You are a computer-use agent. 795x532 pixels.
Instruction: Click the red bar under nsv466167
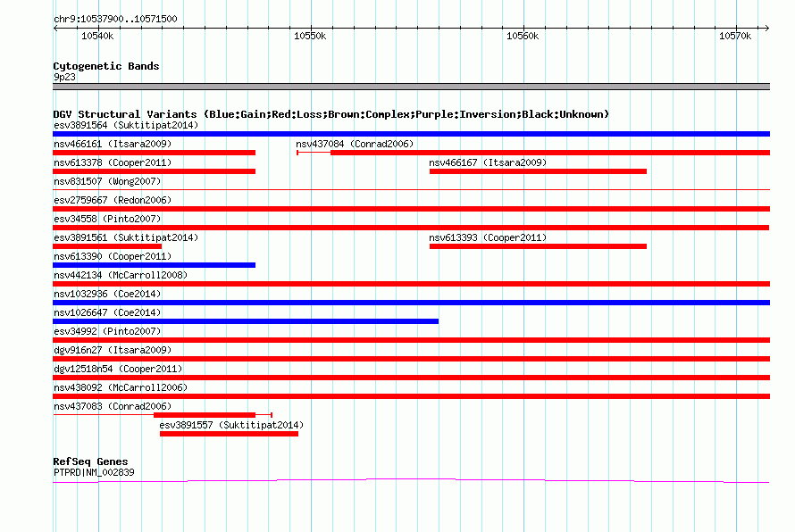(538, 171)
